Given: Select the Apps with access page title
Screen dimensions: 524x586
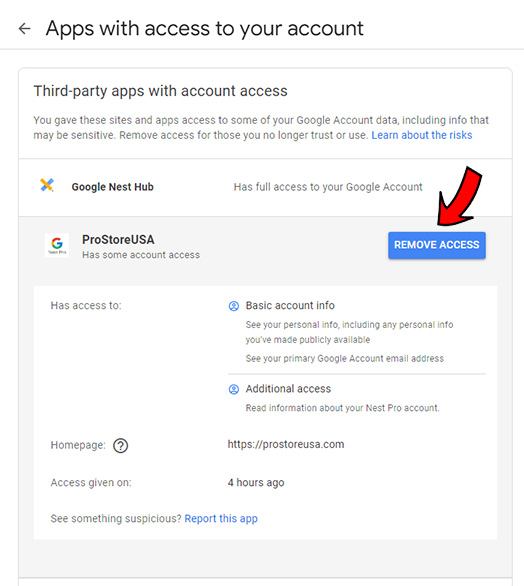Looking at the screenshot, I should 204,28.
